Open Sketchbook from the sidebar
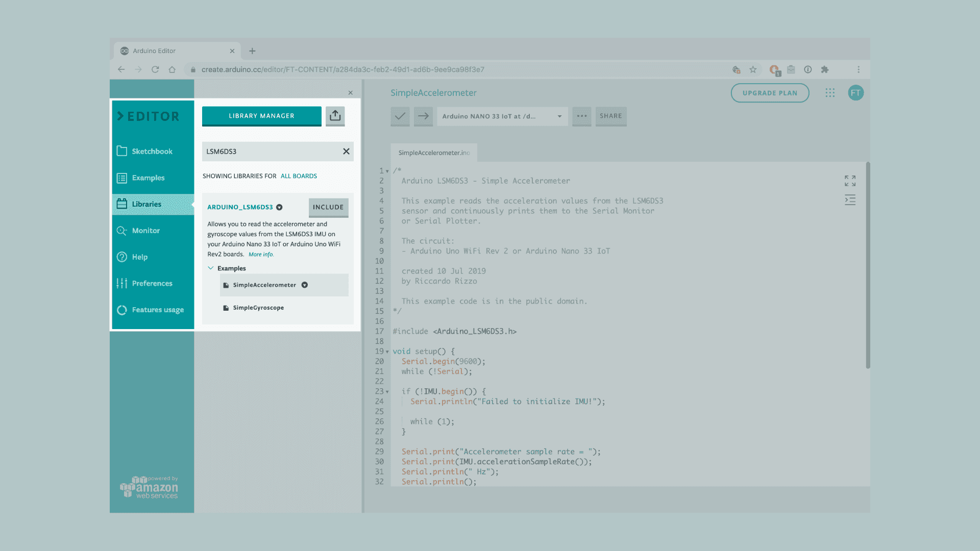 pos(152,152)
